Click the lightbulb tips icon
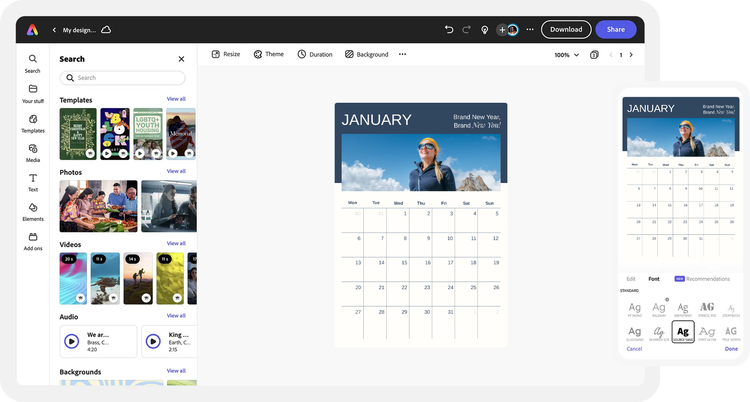 point(485,30)
